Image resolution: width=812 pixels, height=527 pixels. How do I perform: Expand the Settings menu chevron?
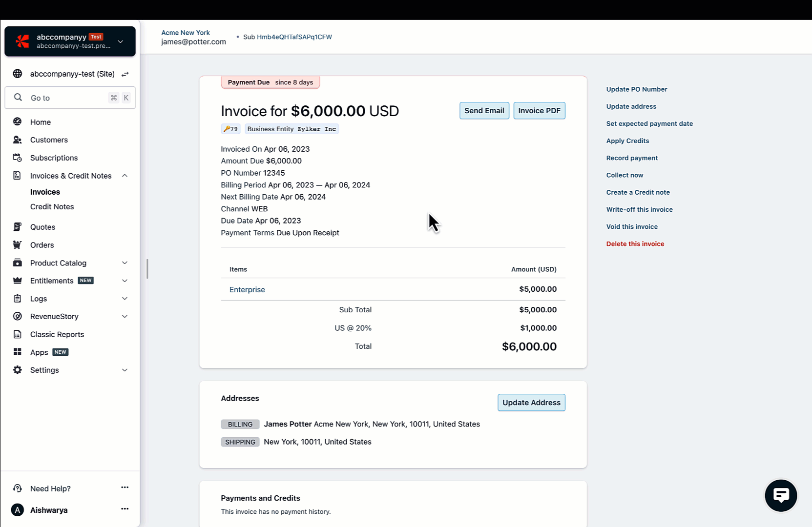[x=125, y=370]
